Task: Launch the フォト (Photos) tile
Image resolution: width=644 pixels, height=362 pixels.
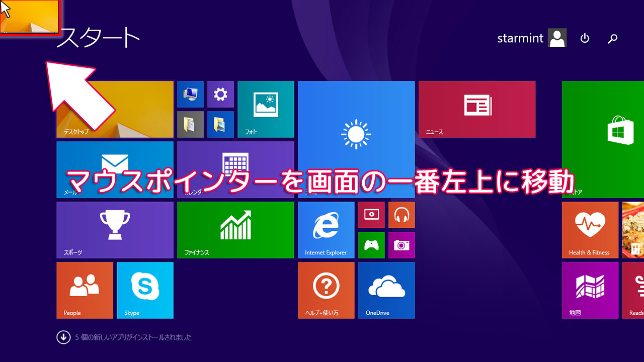Action: [x=266, y=110]
